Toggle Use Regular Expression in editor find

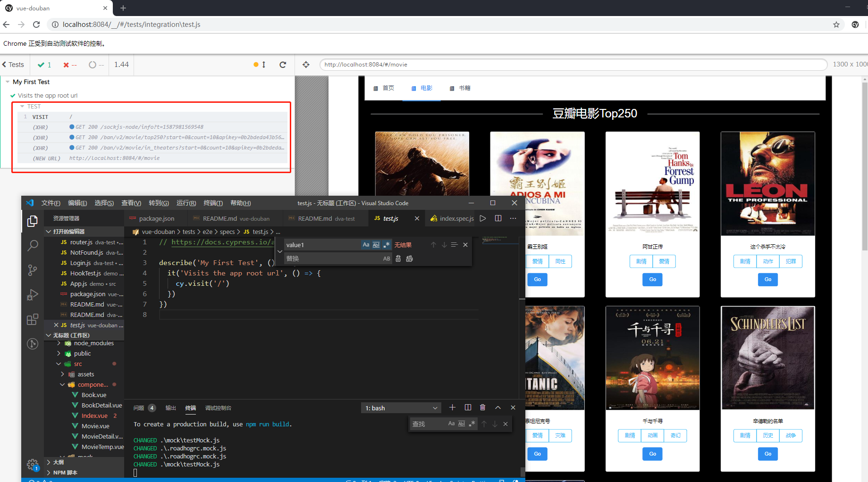[387, 245]
